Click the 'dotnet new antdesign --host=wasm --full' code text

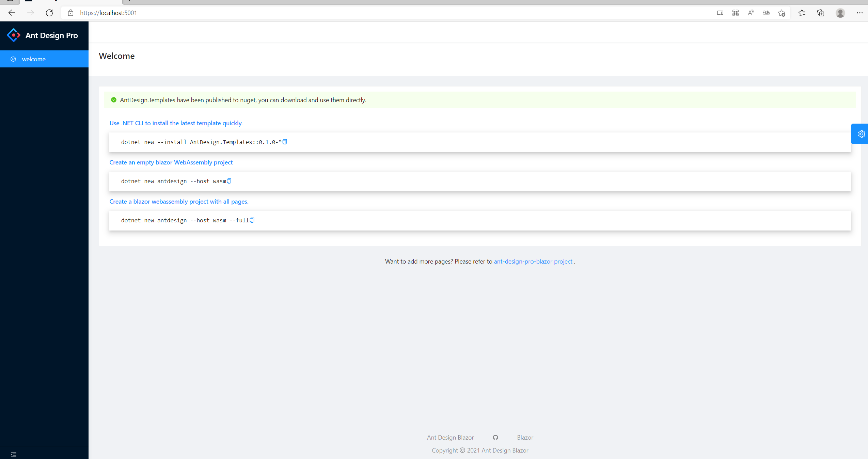pyautogui.click(x=185, y=220)
